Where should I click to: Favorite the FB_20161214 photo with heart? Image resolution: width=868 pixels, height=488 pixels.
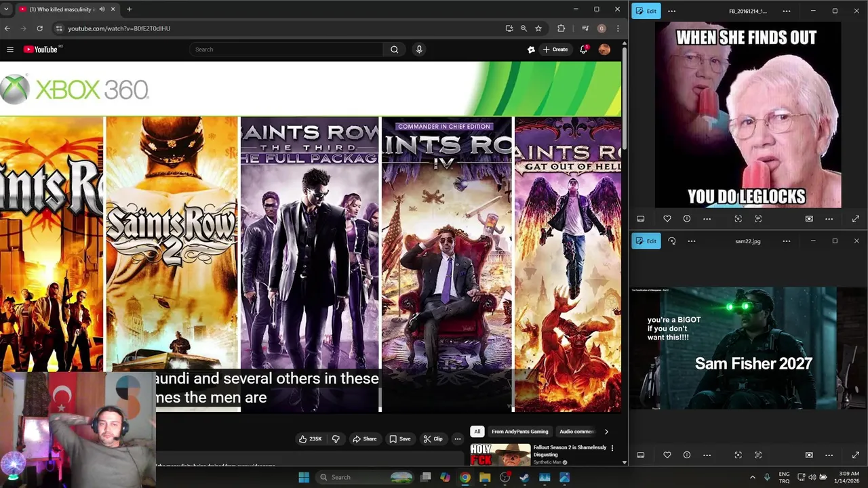coord(667,219)
